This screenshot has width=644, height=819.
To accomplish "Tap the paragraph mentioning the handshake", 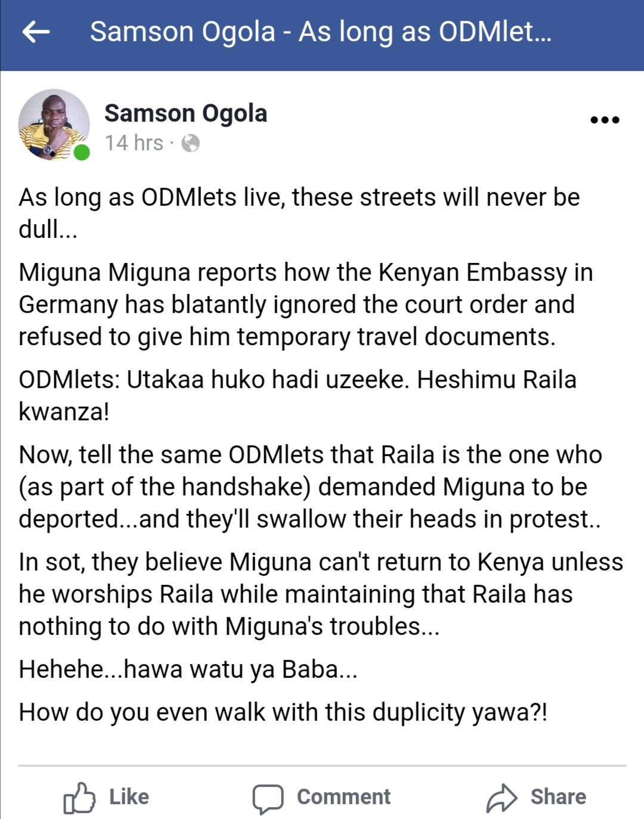I will [311, 487].
